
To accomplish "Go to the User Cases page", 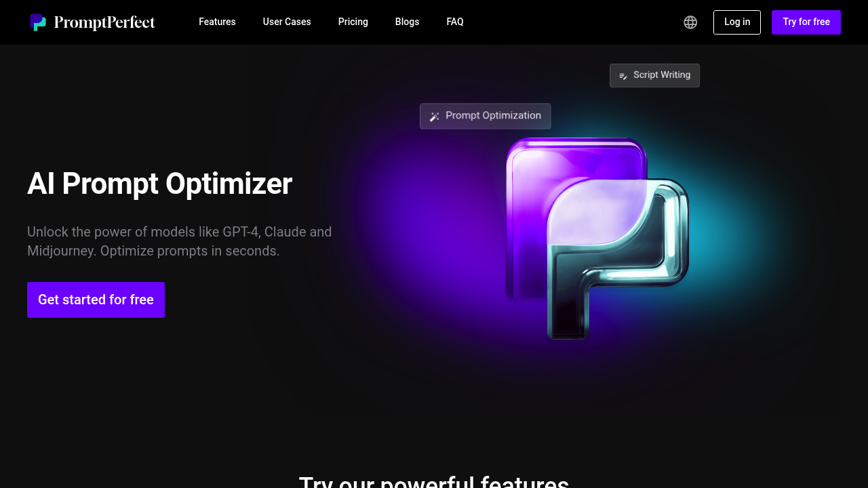I will point(287,22).
